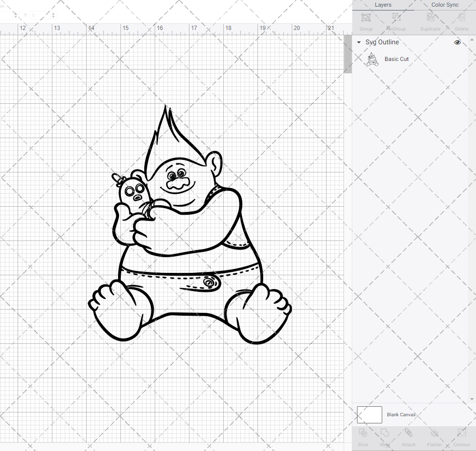
Task: Click the Blank Canvas label
Action: (x=401, y=414)
